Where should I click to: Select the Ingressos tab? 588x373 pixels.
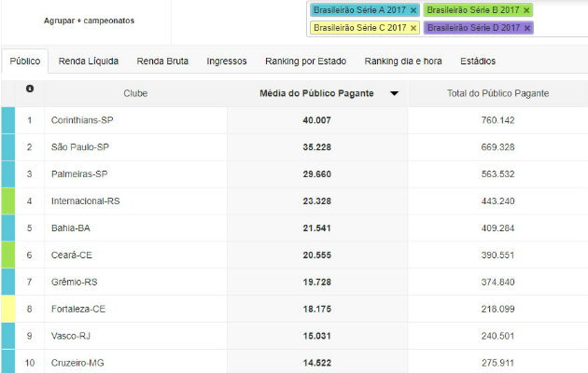227,62
